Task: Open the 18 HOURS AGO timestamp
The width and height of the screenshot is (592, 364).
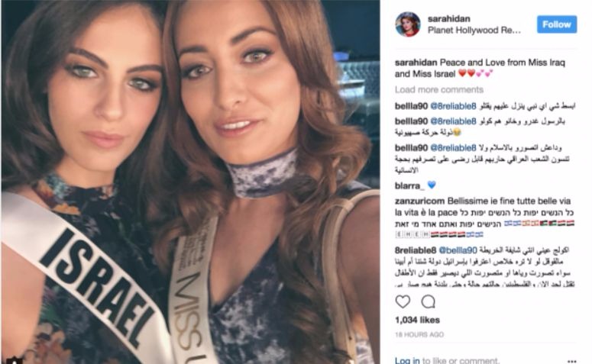Action: tap(419, 334)
